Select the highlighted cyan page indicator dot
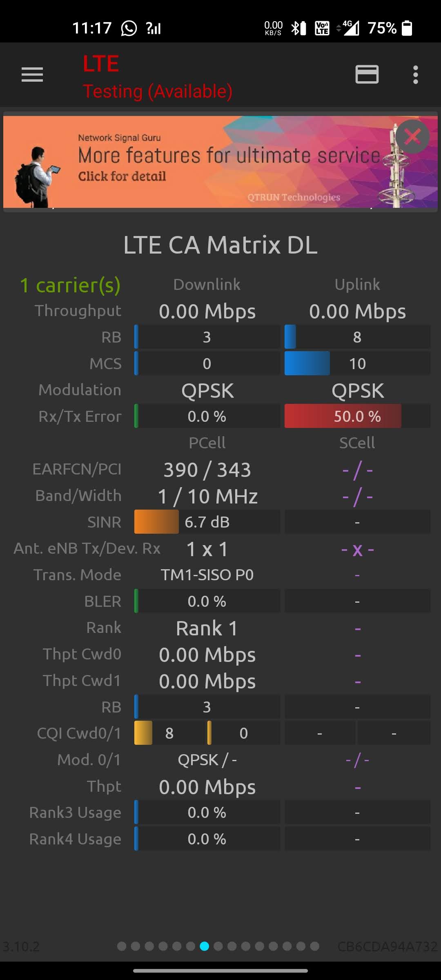This screenshot has width=441, height=980. (205, 946)
